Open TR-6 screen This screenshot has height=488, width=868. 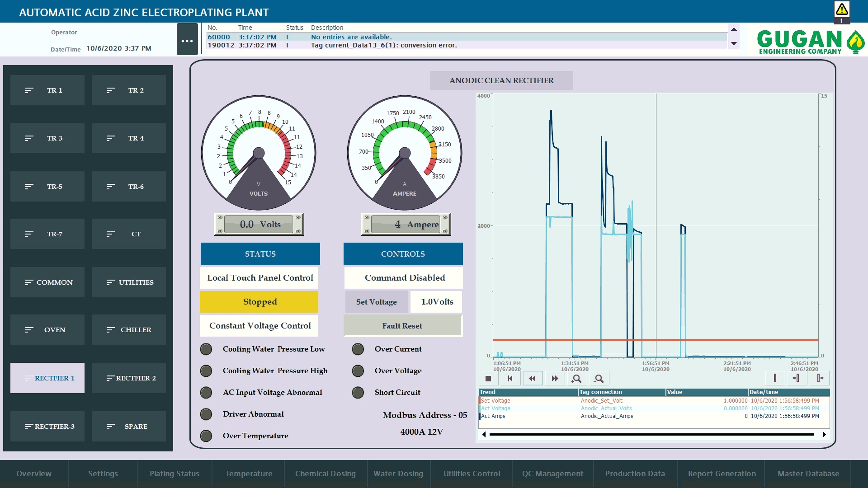coord(129,187)
